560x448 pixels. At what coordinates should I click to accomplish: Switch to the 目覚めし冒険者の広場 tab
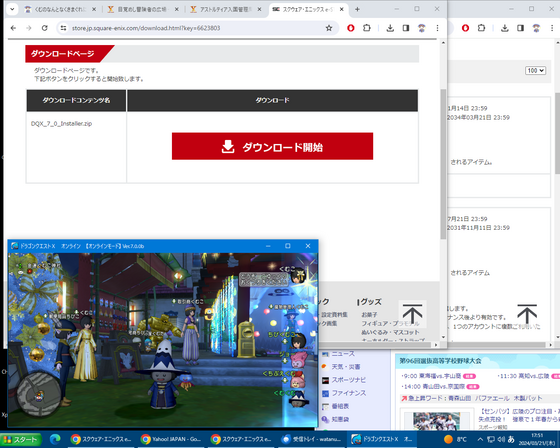tap(143, 10)
